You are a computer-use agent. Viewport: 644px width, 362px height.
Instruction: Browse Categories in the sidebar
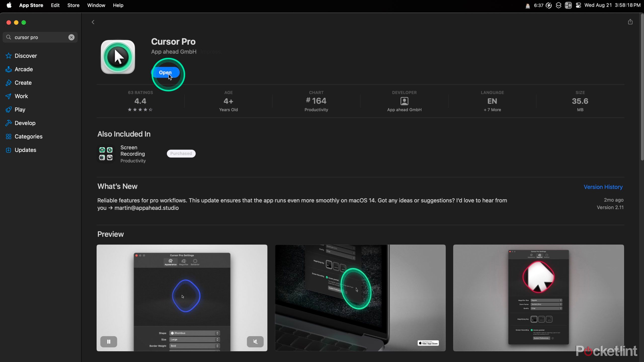point(28,137)
